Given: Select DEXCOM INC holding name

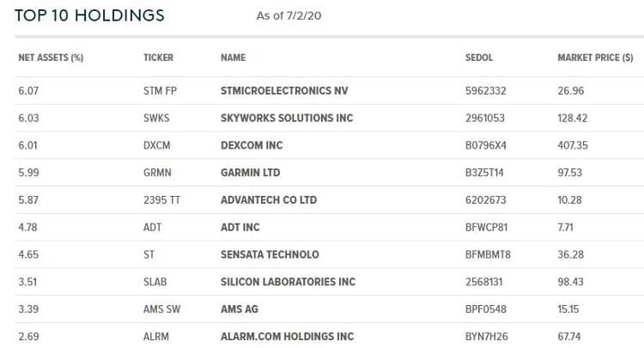Looking at the screenshot, I should (x=252, y=145).
